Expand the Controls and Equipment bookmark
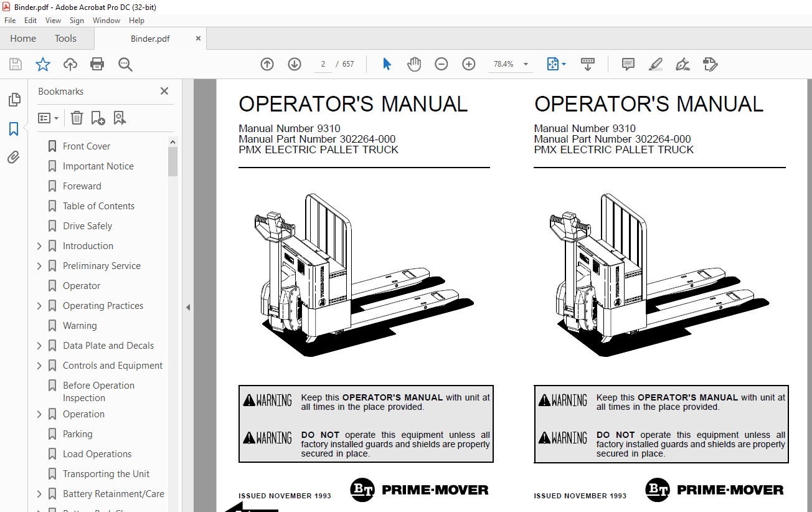812x512 pixels. 40,366
